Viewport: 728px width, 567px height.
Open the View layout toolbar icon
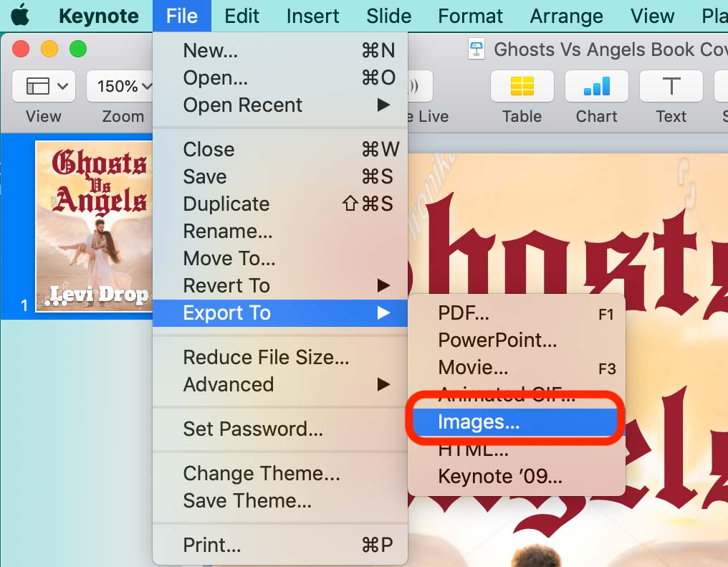tap(44, 86)
